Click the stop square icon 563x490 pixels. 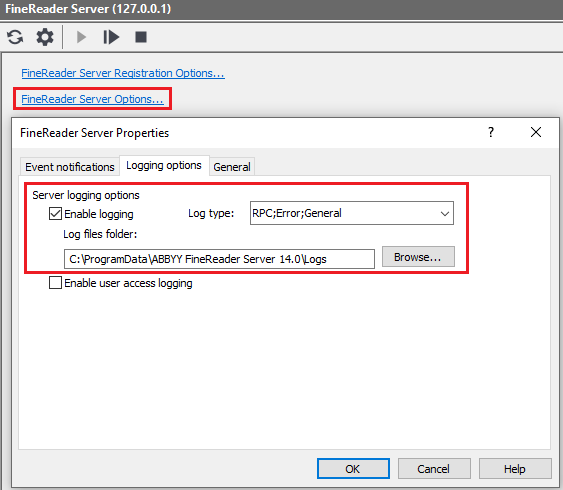point(141,37)
